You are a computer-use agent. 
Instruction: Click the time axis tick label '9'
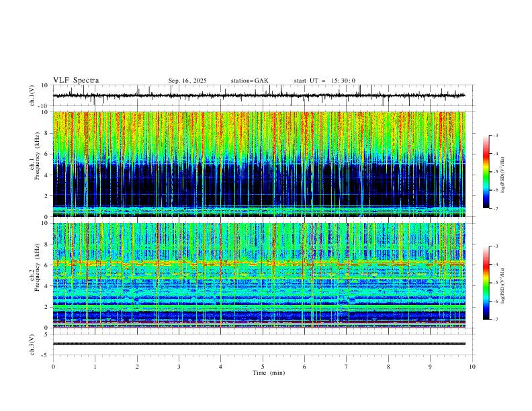click(x=430, y=367)
